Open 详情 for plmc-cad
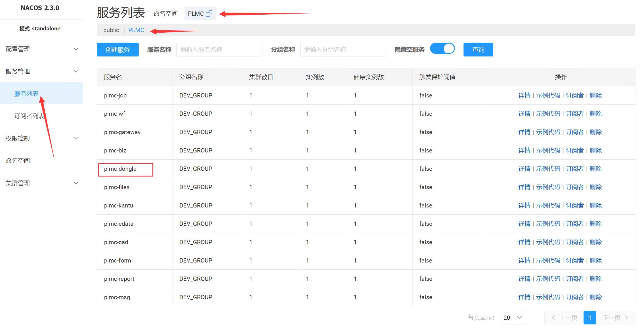Viewport: 644px width, 329px height. tap(524, 242)
